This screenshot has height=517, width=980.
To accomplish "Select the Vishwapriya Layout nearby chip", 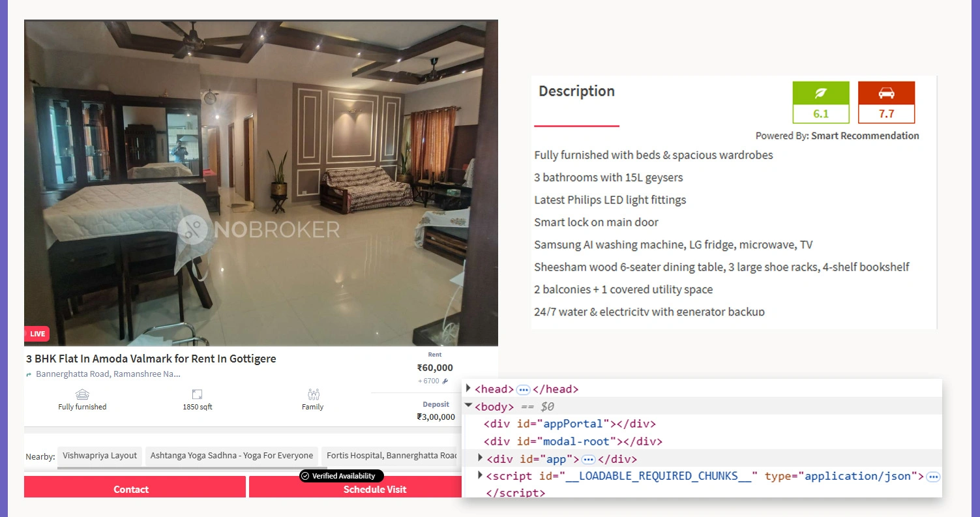I will click(100, 456).
